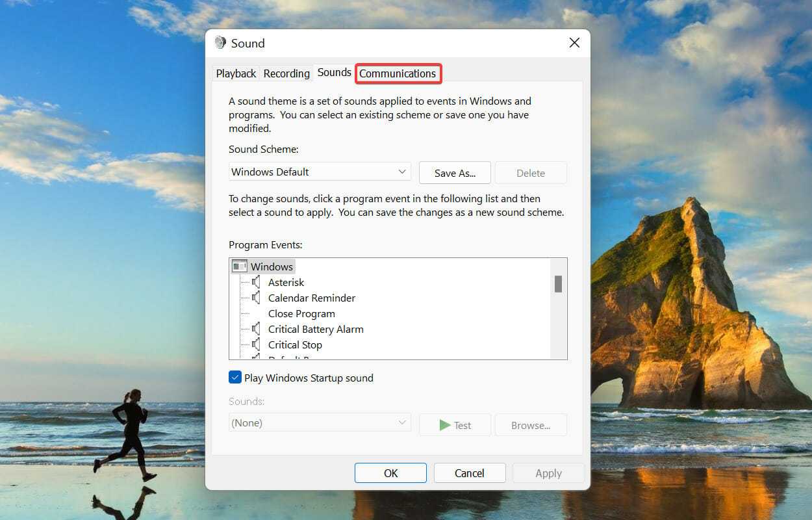Open the Sound Scheme dropdown
The image size is (812, 520).
pos(320,172)
